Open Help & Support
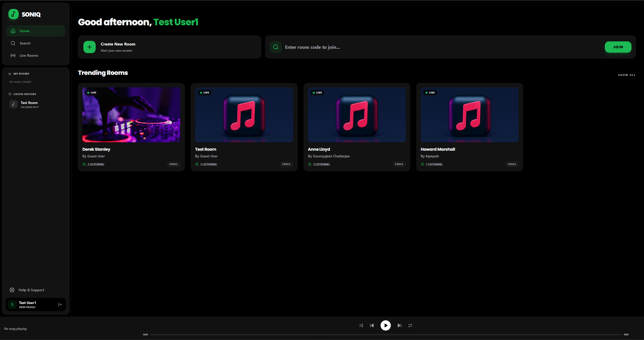 pos(31,290)
